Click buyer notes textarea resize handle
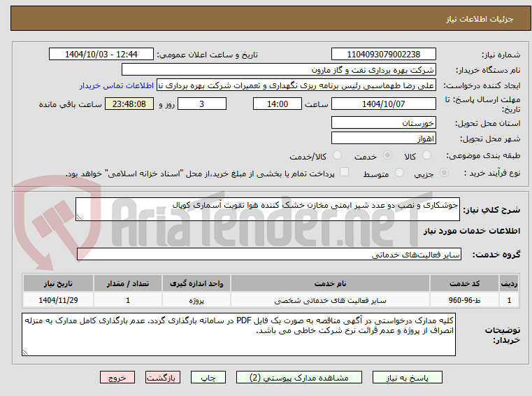This screenshot has height=396, width=532. (25, 353)
